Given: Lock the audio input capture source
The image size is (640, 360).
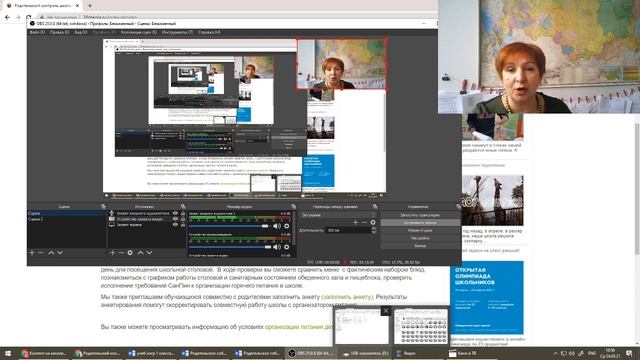Looking at the screenshot, I should coord(183,213).
